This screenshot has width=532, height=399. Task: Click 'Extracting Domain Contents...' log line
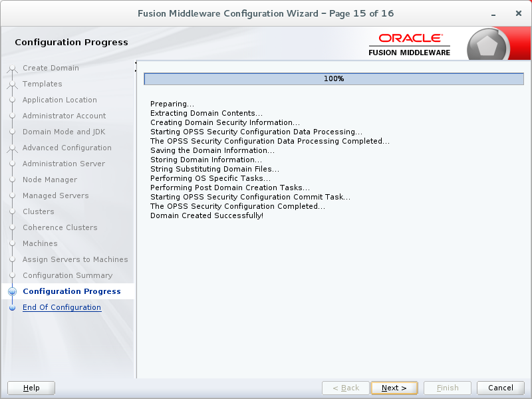(206, 113)
